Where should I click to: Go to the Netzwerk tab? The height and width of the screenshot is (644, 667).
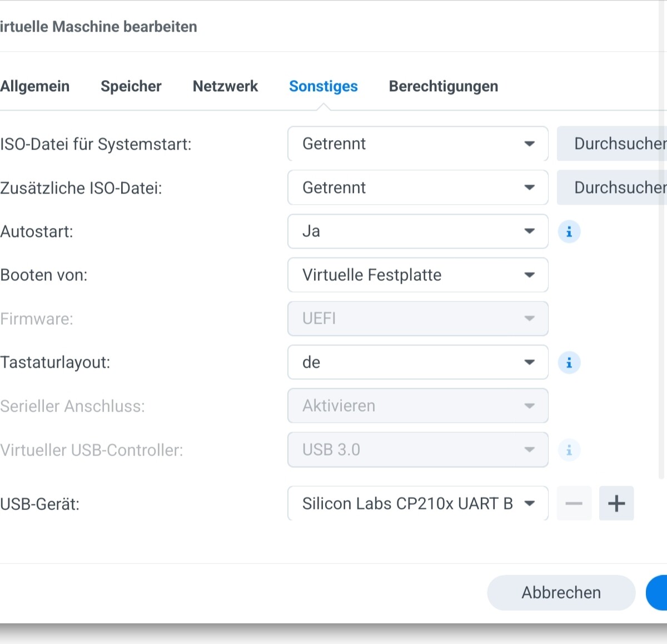(x=225, y=86)
